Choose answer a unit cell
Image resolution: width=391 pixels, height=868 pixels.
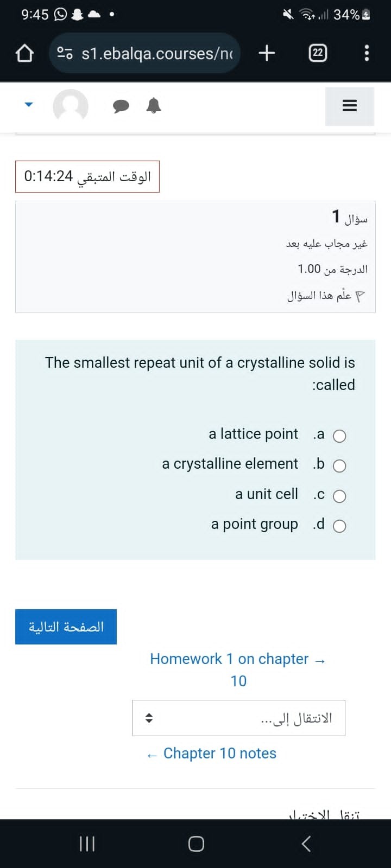click(x=339, y=496)
